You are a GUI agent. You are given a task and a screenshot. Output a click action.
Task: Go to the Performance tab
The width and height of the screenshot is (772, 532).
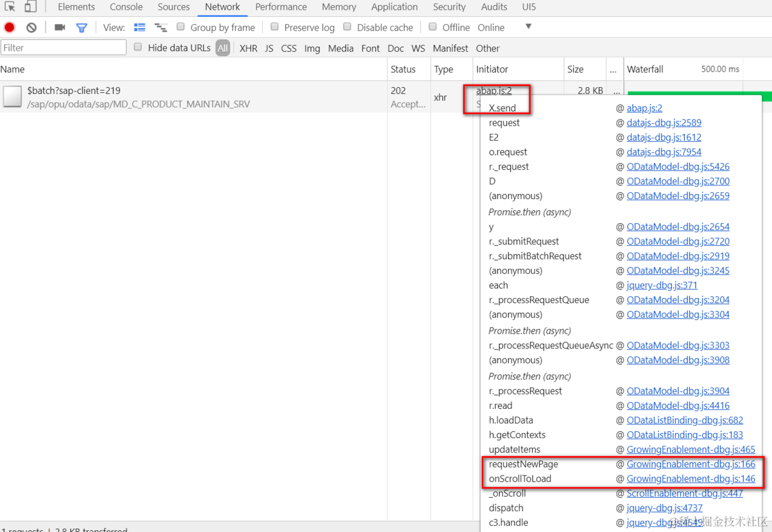click(281, 7)
